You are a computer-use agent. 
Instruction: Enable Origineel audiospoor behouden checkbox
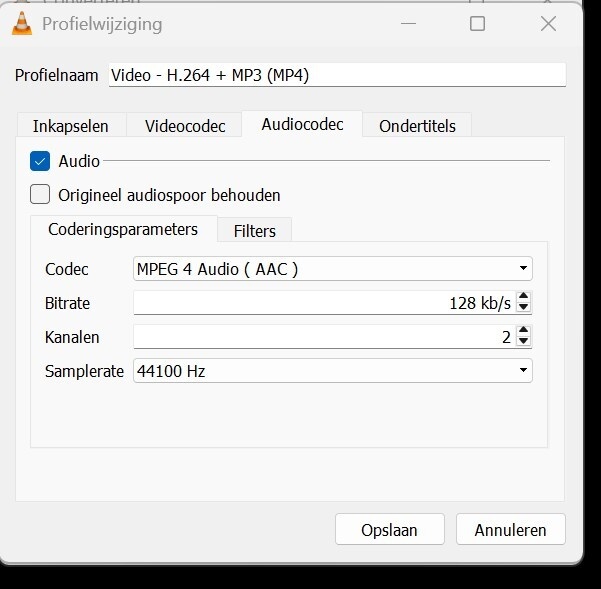40,195
